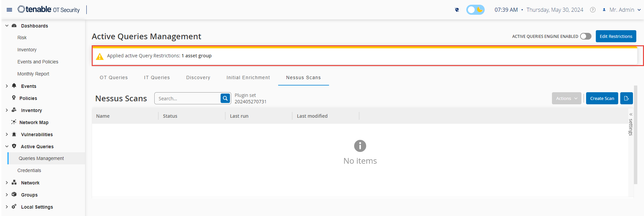
Task: Switch the dark mode theme toggle
Action: [x=475, y=10]
